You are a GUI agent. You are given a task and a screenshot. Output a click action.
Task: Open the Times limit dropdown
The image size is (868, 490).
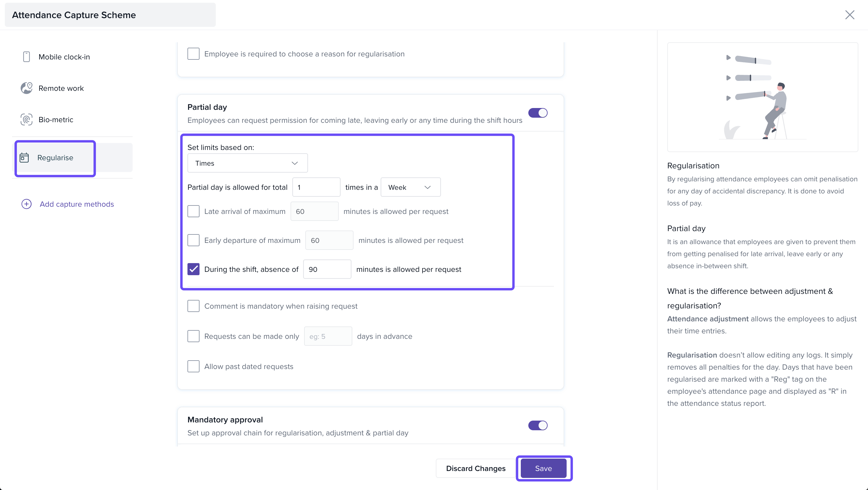pos(247,163)
